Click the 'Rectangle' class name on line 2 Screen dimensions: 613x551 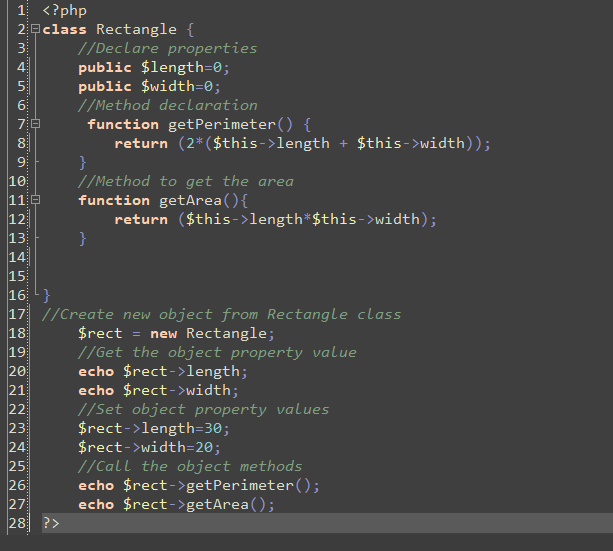click(136, 30)
